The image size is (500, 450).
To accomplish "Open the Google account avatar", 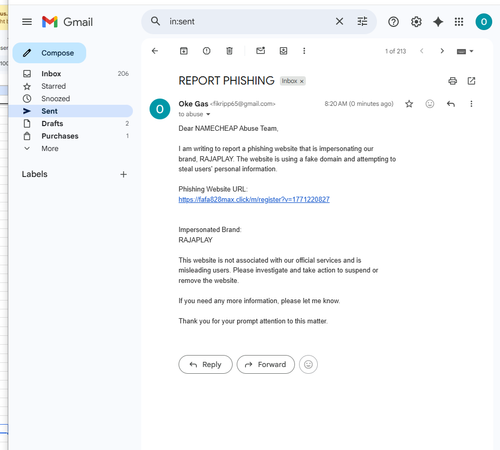I will click(x=484, y=22).
